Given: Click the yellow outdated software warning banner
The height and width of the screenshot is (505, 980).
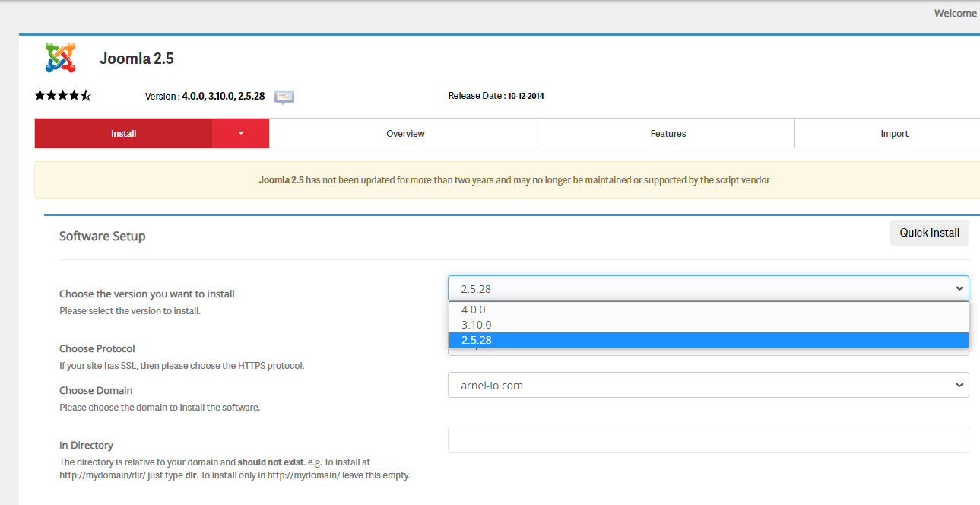Looking at the screenshot, I should tap(514, 180).
